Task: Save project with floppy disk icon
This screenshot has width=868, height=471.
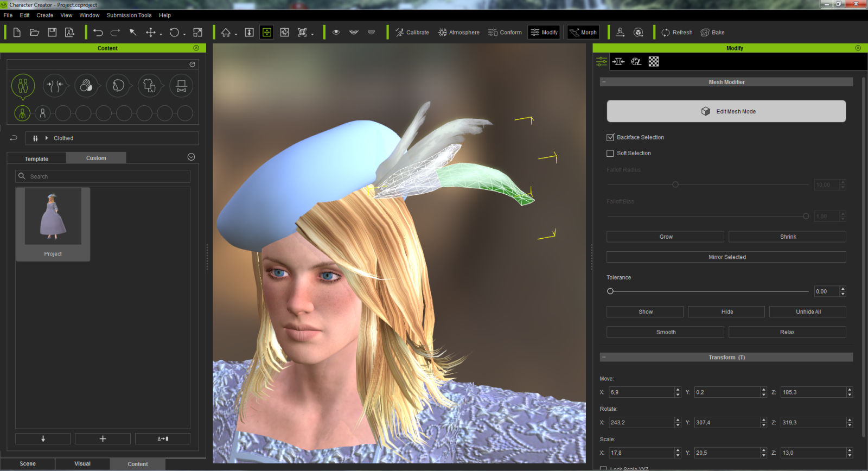Action: [x=52, y=33]
